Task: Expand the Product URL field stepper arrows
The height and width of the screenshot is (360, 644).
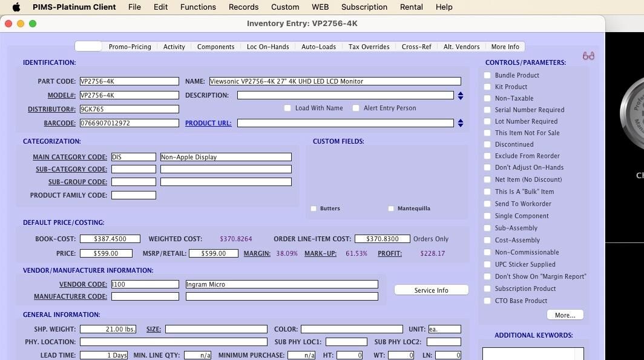Action: tap(461, 123)
